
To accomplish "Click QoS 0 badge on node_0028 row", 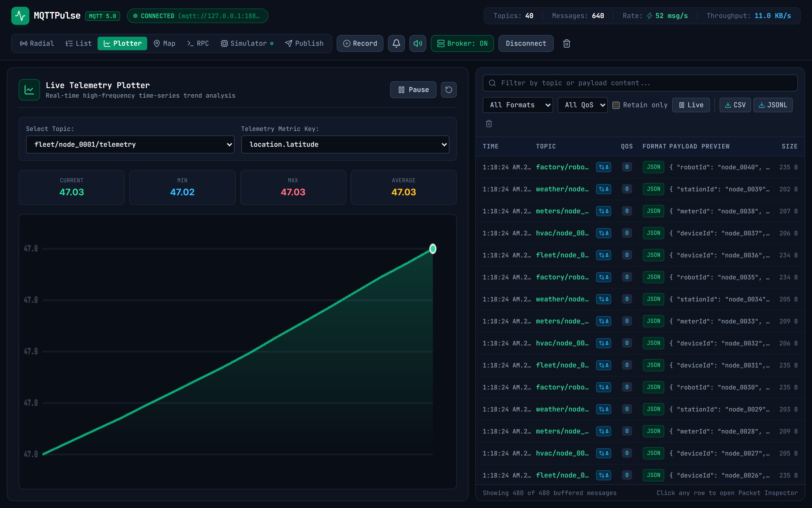I will click(x=627, y=432).
